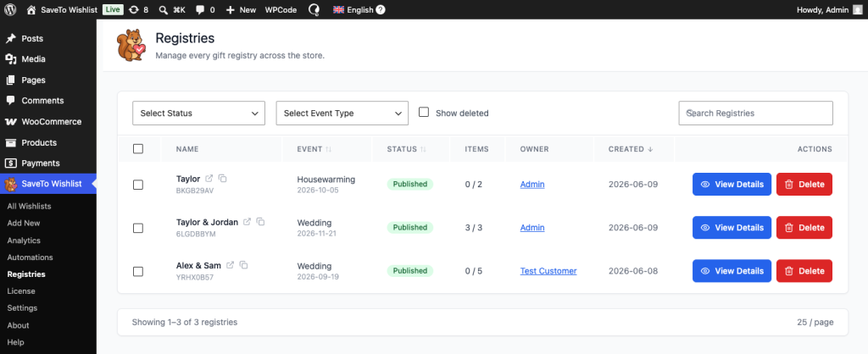Sort by Created column arrow
Screen dimensions: 868x354
650,149
